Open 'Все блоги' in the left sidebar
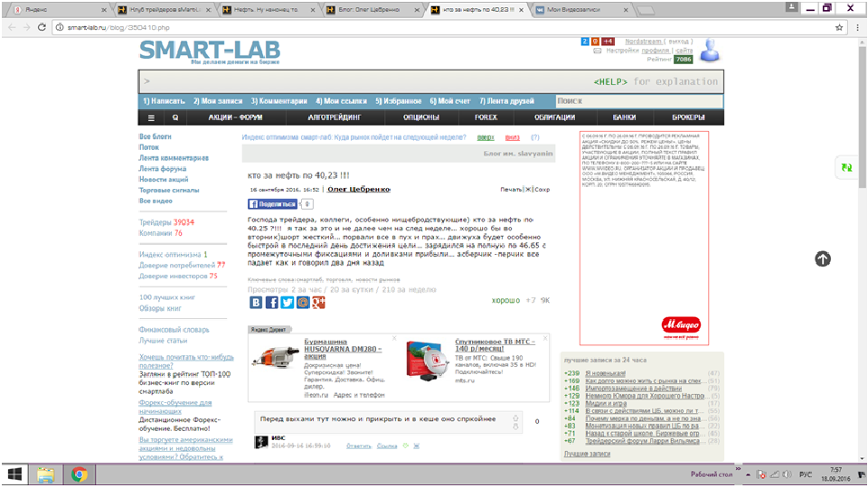 point(155,136)
